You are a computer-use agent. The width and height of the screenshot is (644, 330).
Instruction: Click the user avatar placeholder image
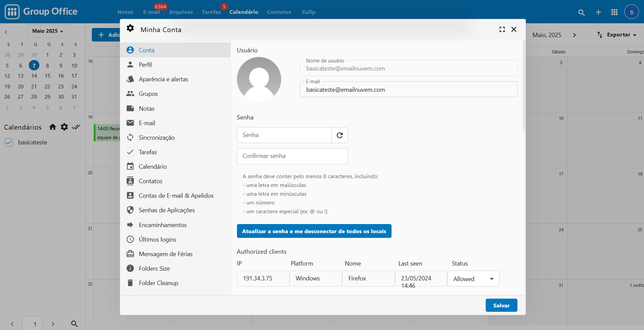[x=259, y=79]
